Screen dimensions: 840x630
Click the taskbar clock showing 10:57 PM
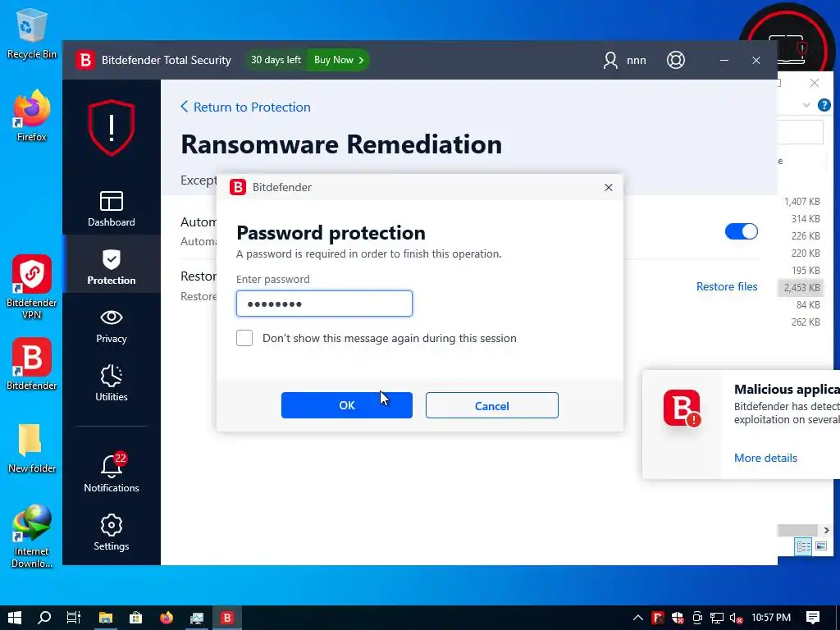(771, 618)
